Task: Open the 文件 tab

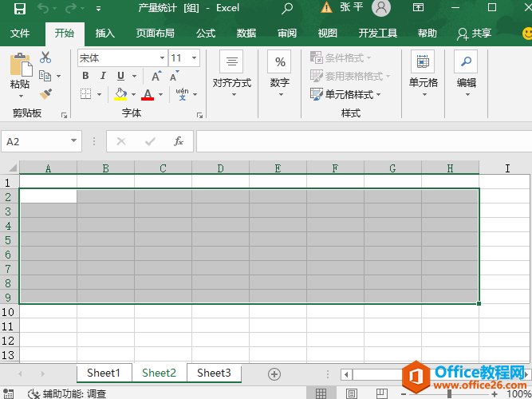Action: pos(20,34)
